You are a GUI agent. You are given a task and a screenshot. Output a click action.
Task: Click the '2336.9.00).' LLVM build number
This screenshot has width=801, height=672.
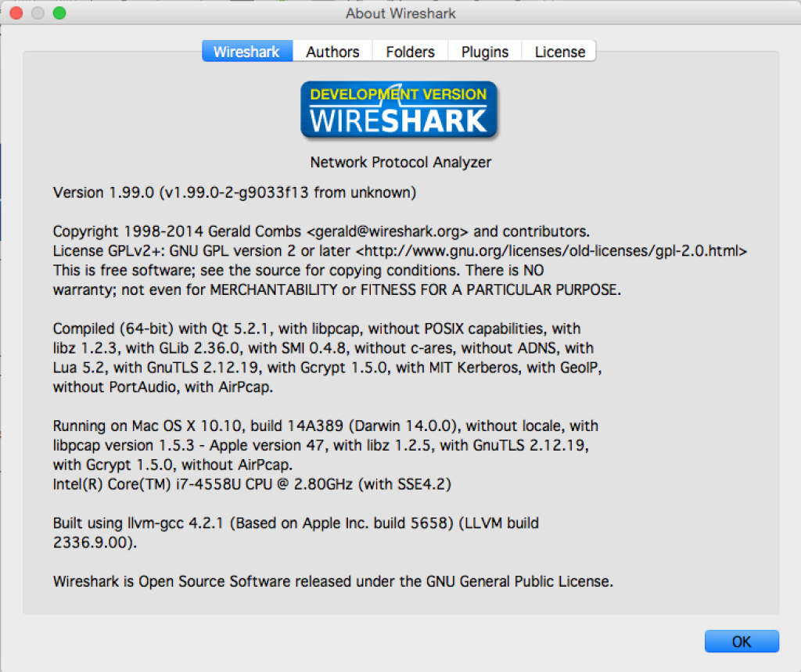95,542
